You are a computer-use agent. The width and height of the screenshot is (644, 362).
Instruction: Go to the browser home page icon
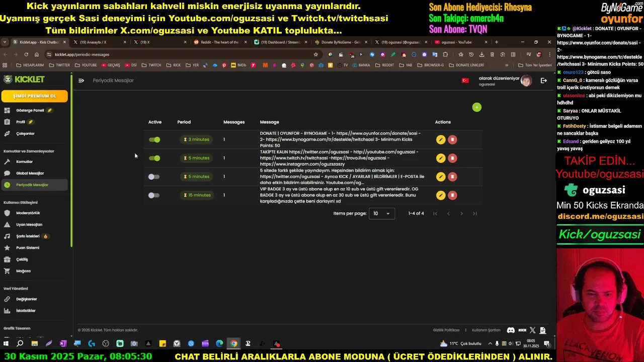click(37, 54)
